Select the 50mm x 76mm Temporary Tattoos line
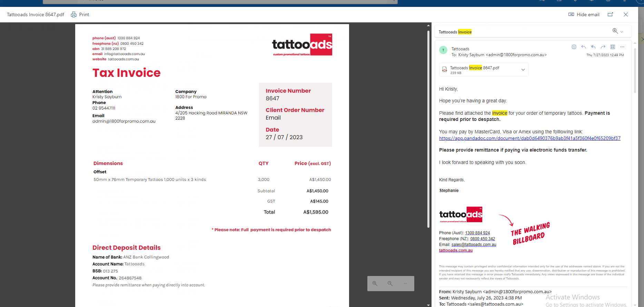The width and height of the screenshot is (644, 307). [150, 180]
